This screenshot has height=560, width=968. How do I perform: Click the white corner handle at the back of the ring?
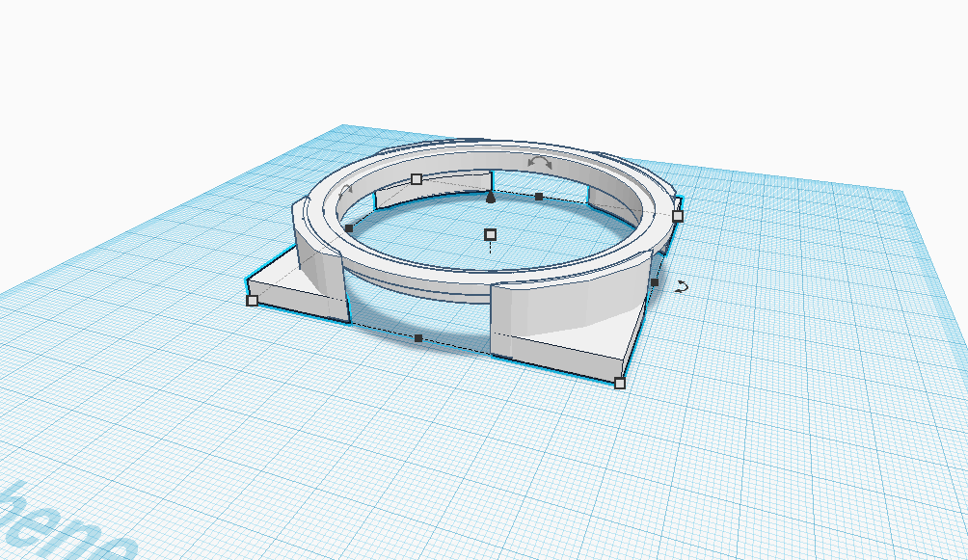417,179
